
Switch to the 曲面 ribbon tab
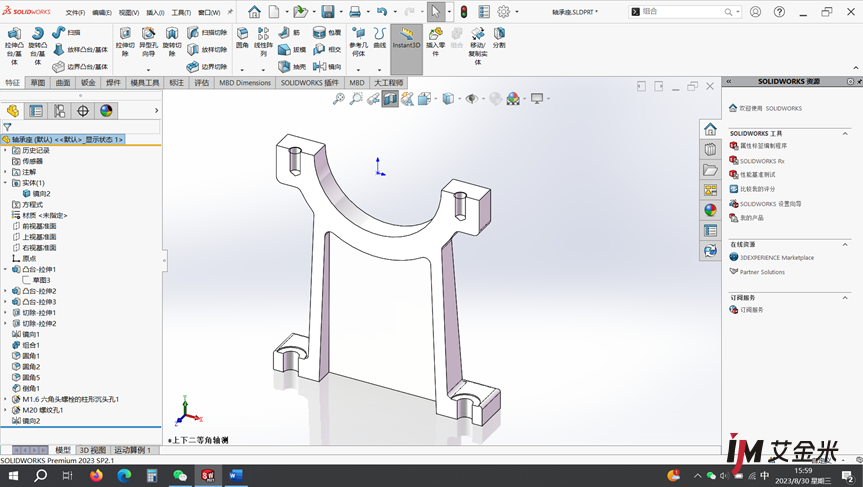click(63, 83)
